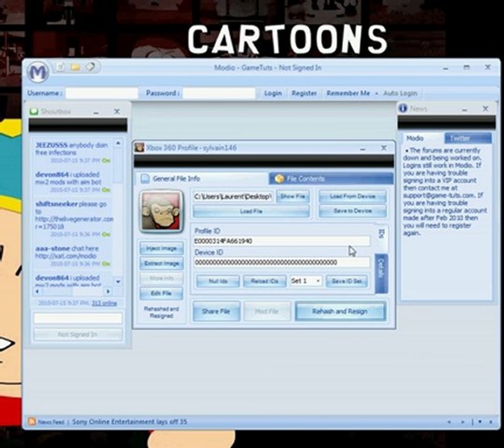Go to previous news feed item
The image size is (504, 448).
point(449,422)
